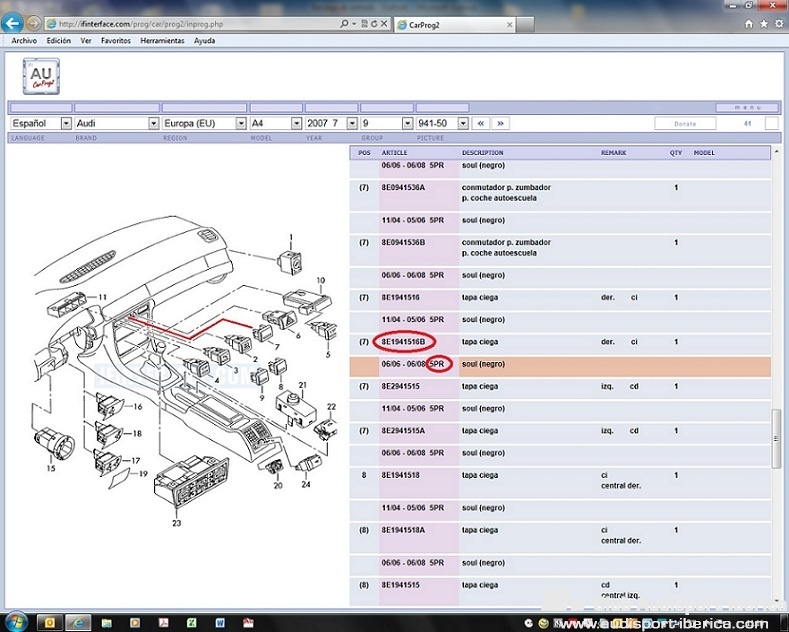Image resolution: width=789 pixels, height=632 pixels.
Task: Click the browser forward arrow button
Action: [x=33, y=23]
